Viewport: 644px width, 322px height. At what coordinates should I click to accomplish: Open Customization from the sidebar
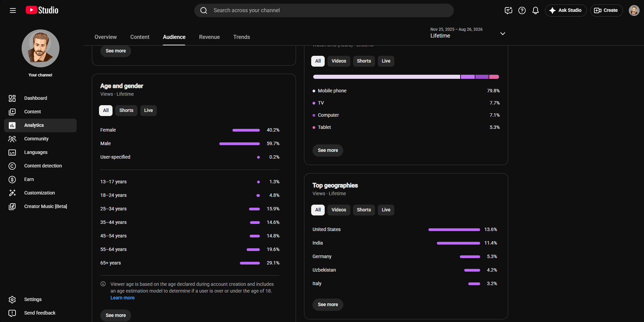(40, 193)
